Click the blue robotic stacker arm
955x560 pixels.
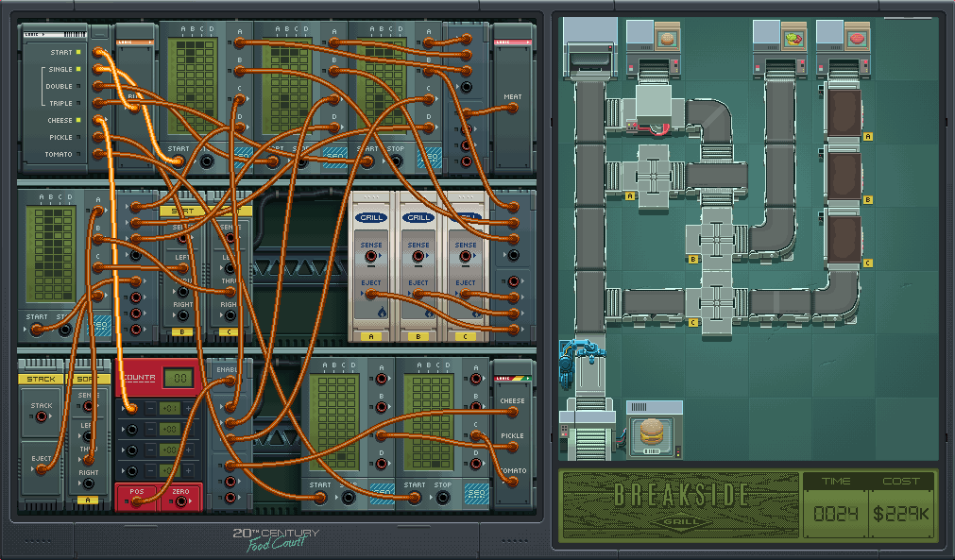pos(576,359)
